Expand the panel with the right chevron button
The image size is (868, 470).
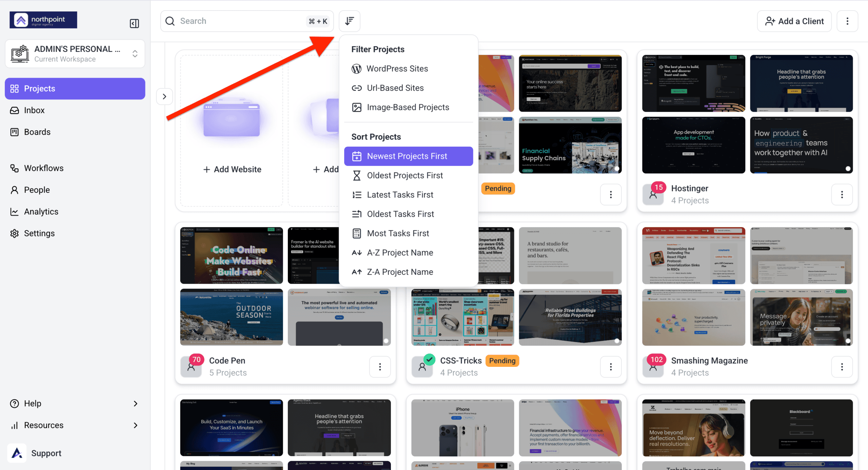[164, 96]
